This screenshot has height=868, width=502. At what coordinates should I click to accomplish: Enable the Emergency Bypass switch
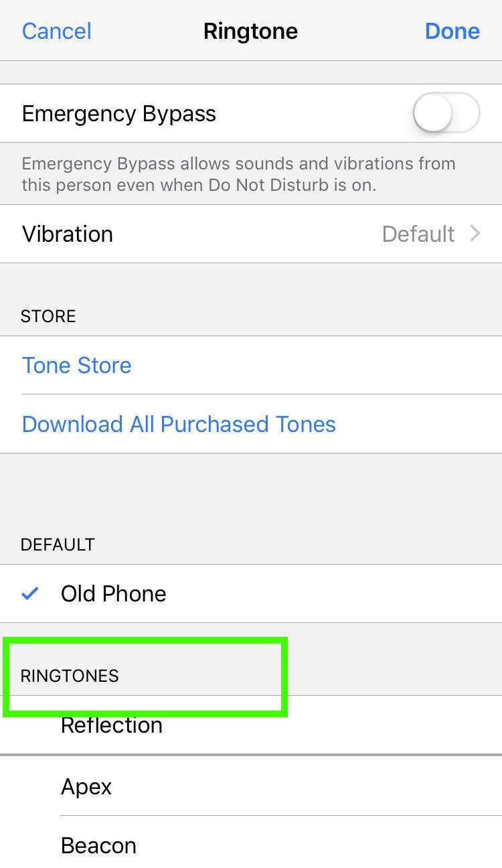click(x=447, y=113)
